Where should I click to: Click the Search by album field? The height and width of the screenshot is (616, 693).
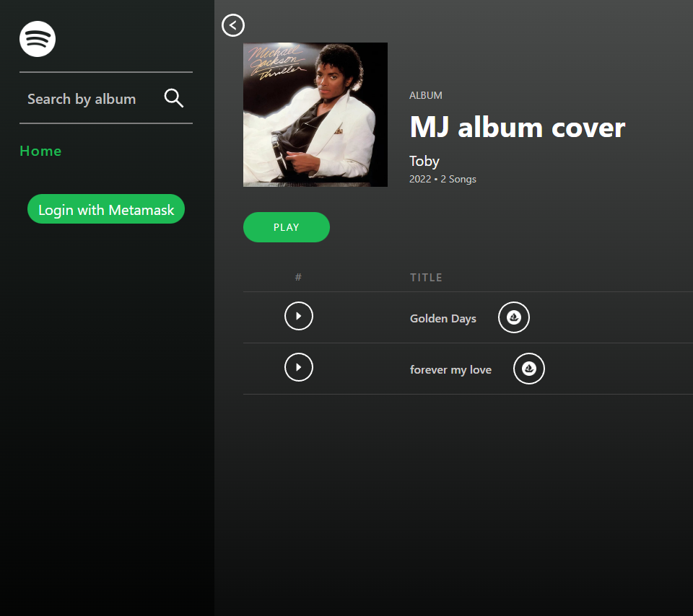point(81,98)
